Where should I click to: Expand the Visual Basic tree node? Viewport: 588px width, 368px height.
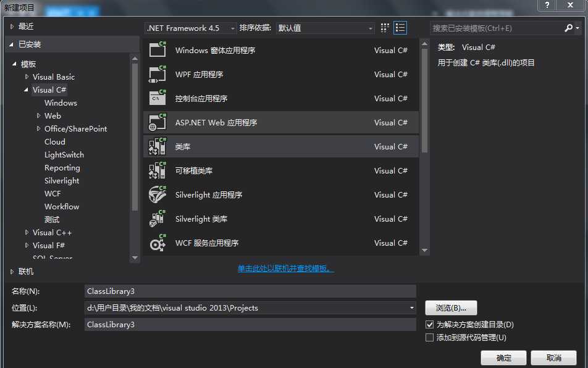(27, 77)
